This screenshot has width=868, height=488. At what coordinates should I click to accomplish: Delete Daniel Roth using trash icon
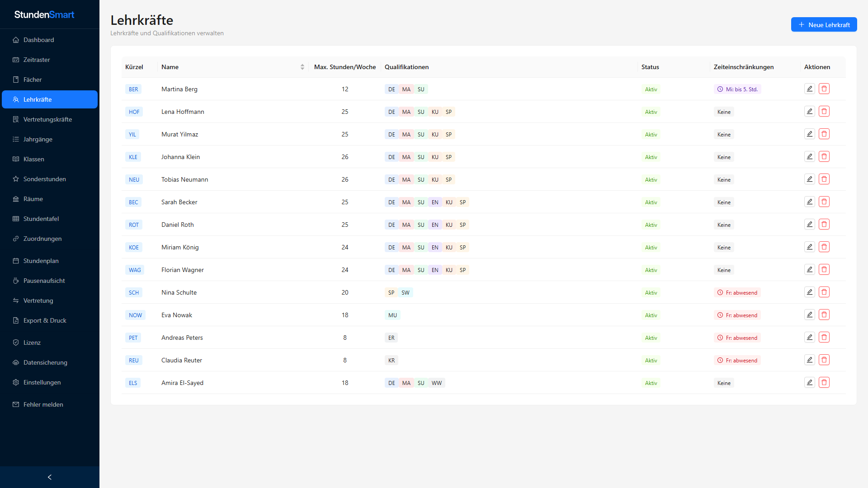tap(824, 225)
